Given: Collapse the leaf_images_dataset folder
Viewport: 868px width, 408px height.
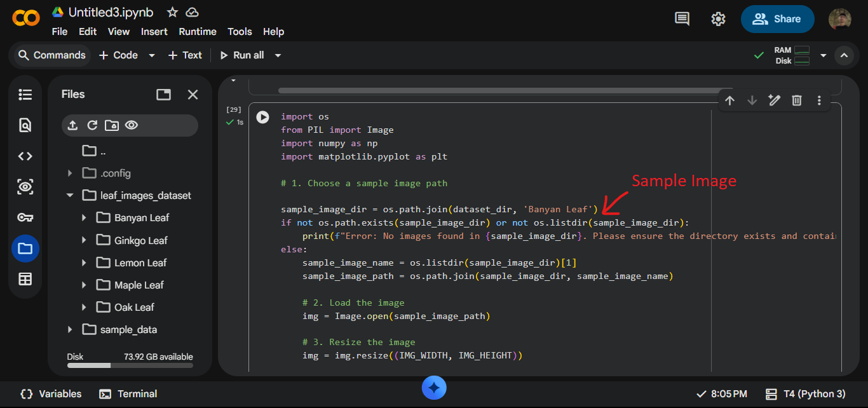Looking at the screenshot, I should click(70, 195).
